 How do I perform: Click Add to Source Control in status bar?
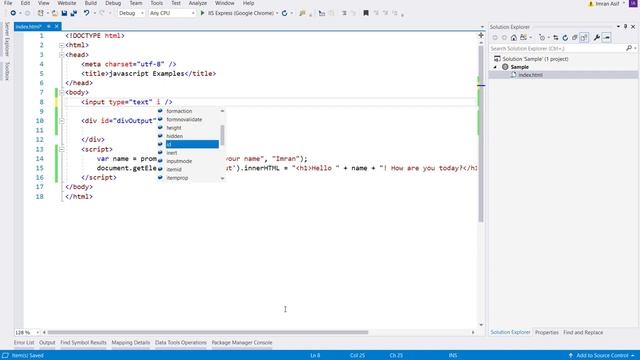[x=602, y=356]
